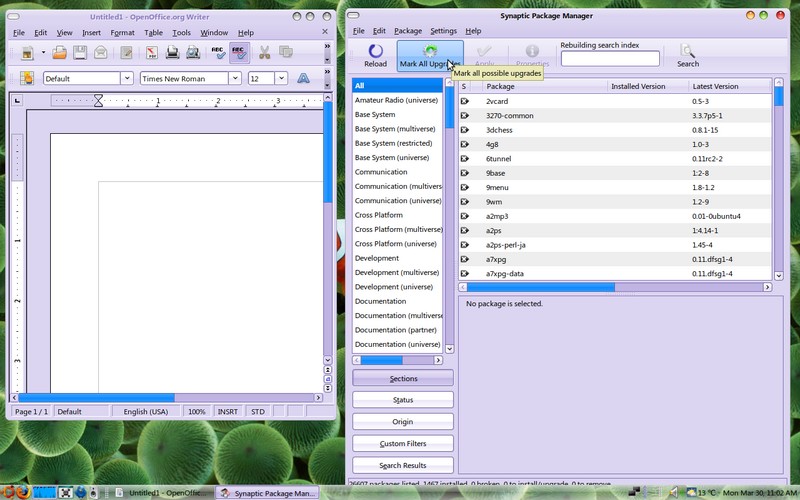Image resolution: width=800 pixels, height=500 pixels.
Task: Expand the standard toolbar overflow chevron in Writer
Action: (x=327, y=46)
